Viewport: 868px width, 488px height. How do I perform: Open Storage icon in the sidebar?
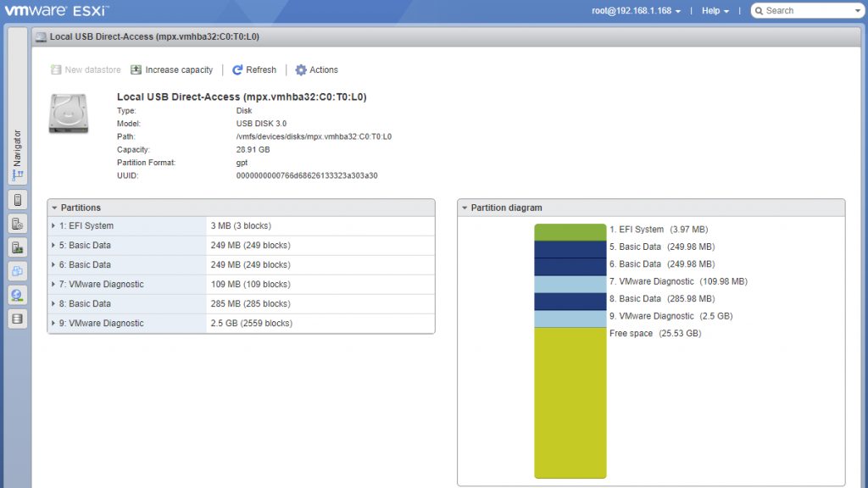pyautogui.click(x=18, y=319)
